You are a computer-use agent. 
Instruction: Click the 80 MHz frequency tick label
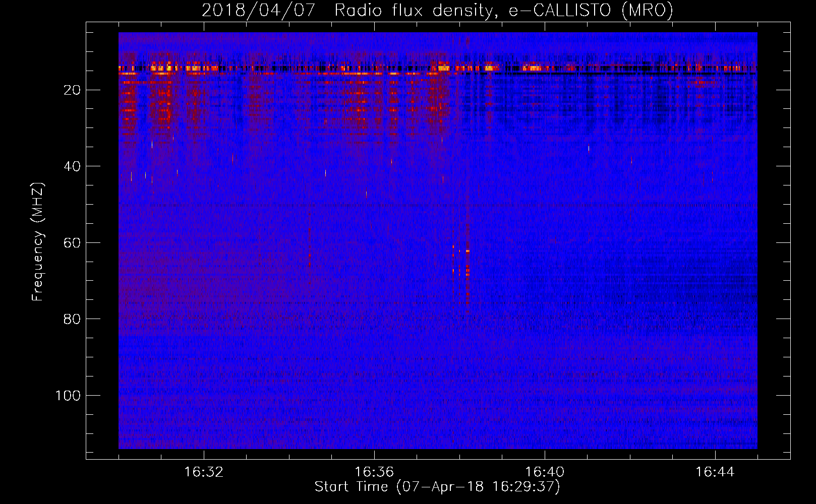pos(73,319)
